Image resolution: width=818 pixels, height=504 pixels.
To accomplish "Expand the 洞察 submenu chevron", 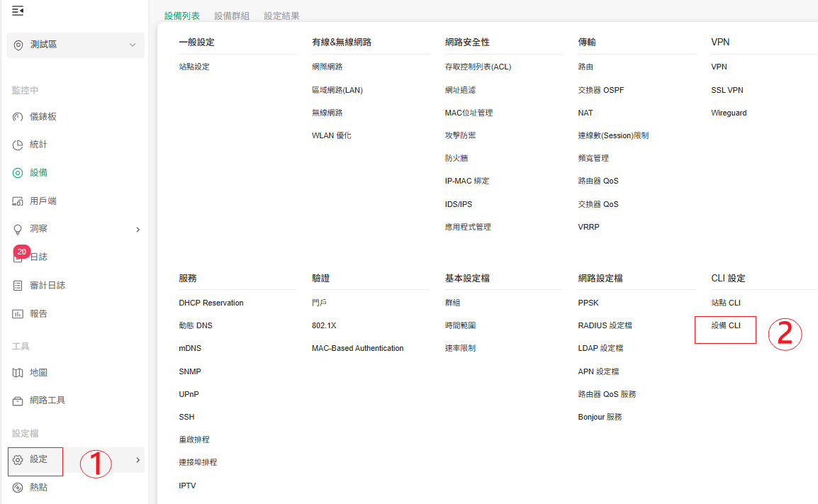I will [138, 230].
